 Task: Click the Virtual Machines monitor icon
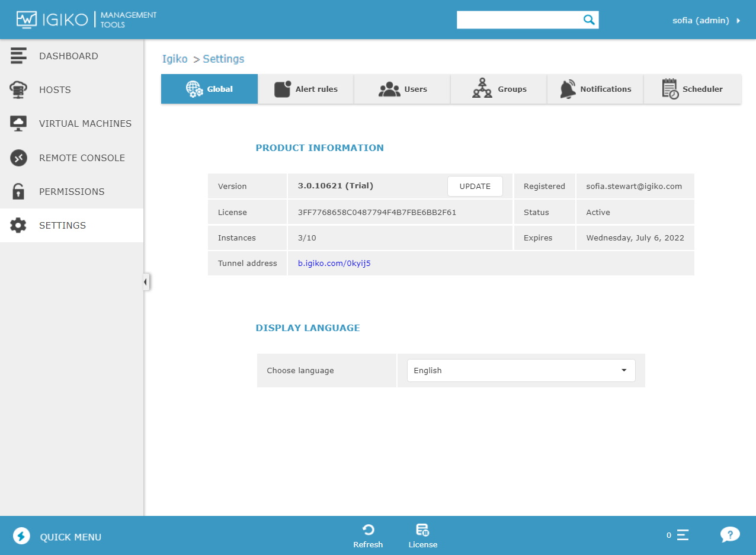(x=18, y=123)
